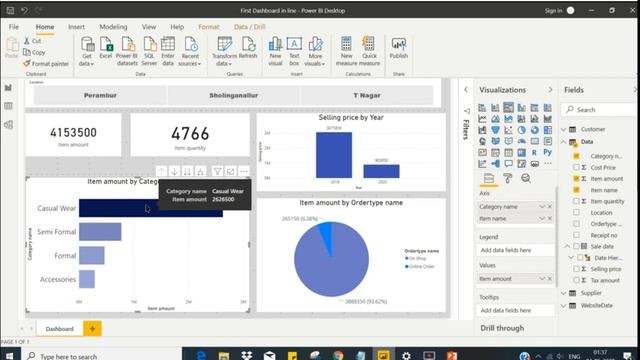Select the Table visualization
This screenshot has height=360, width=640.
(508, 153)
